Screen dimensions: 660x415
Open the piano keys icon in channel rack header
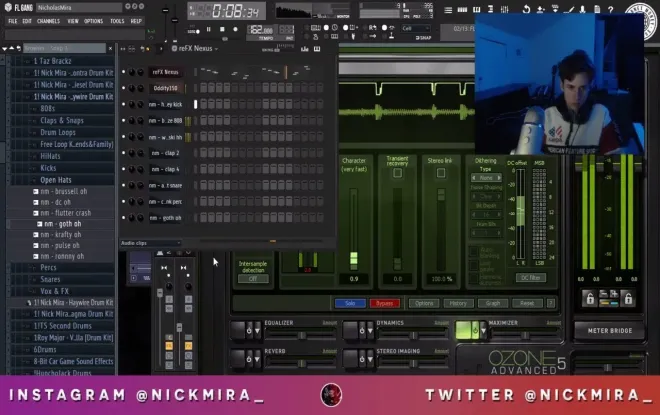pyautogui.click(x=317, y=49)
